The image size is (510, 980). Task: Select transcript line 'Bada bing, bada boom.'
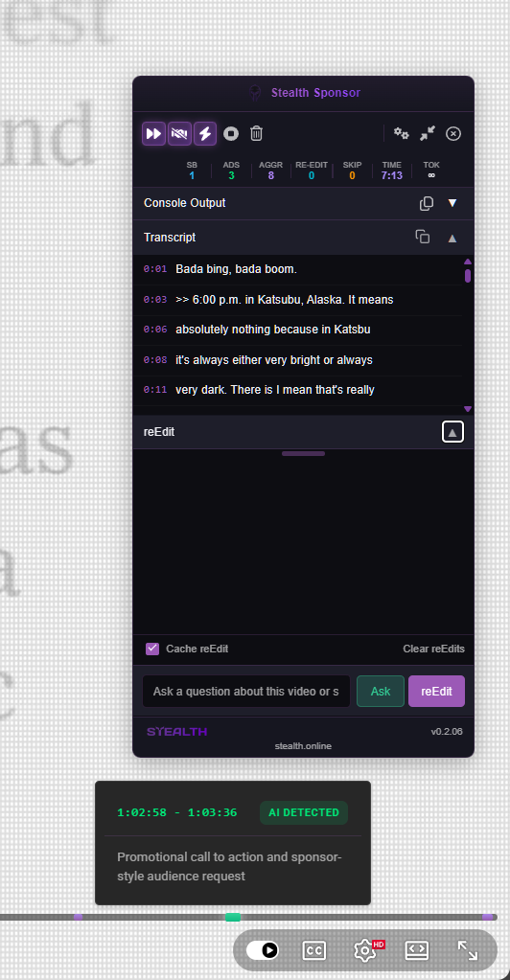point(237,269)
